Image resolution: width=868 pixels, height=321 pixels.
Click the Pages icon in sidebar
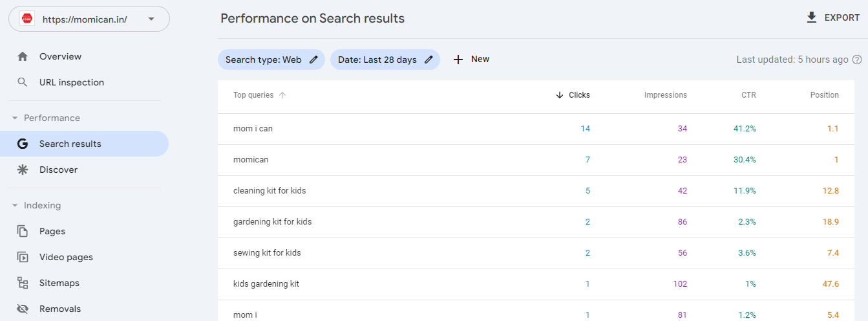tap(23, 231)
